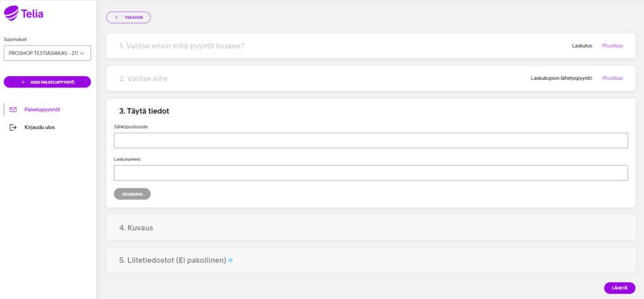Click the back chevron icon in Takaisin

click(116, 17)
